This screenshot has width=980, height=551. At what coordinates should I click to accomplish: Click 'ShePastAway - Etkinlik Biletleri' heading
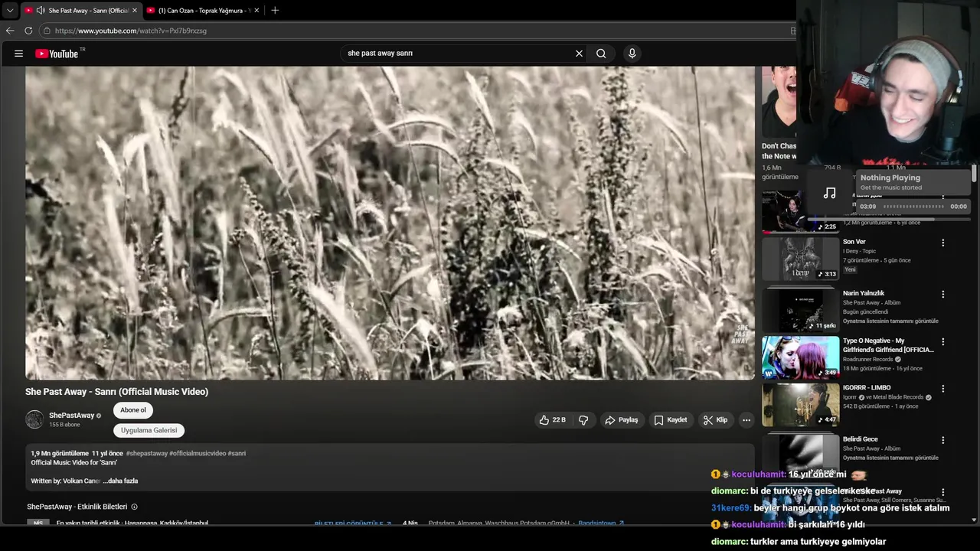tap(77, 507)
